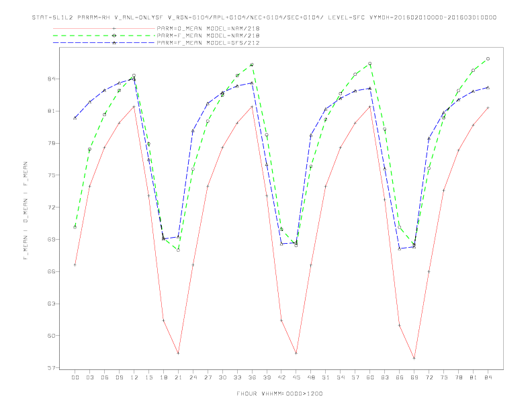Viewport: 532px width, 411px height.
Task: Click the x-axis forecast hour label 42
Action: [x=281, y=377]
